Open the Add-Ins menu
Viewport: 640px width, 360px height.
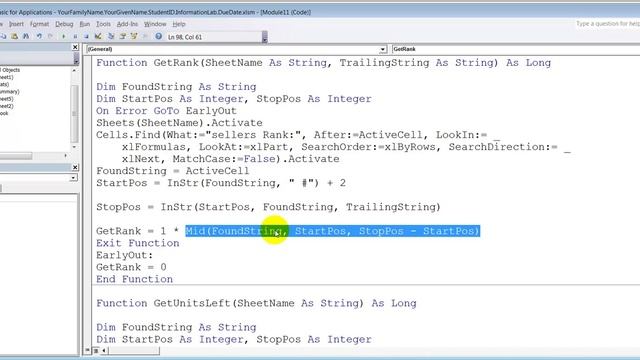click(x=127, y=24)
